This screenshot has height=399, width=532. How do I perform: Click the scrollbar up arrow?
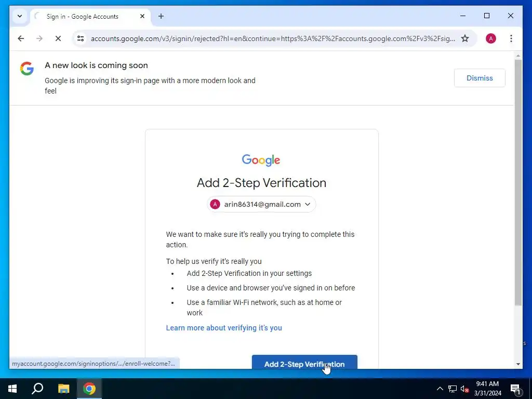(x=518, y=55)
